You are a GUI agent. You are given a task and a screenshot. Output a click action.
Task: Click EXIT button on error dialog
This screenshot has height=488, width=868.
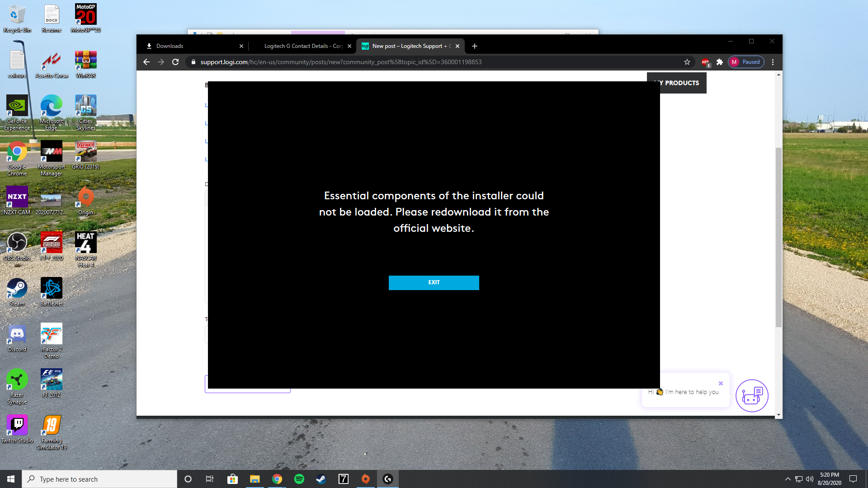434,282
